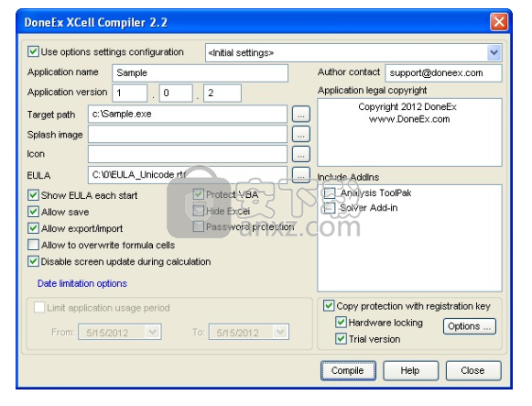Uncheck Show EULA each start
The width and height of the screenshot is (532, 406).
coord(33,195)
